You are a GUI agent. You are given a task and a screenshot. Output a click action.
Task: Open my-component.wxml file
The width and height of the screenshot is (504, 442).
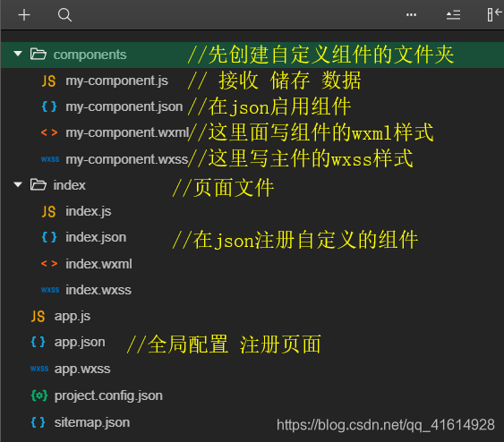tap(127, 132)
